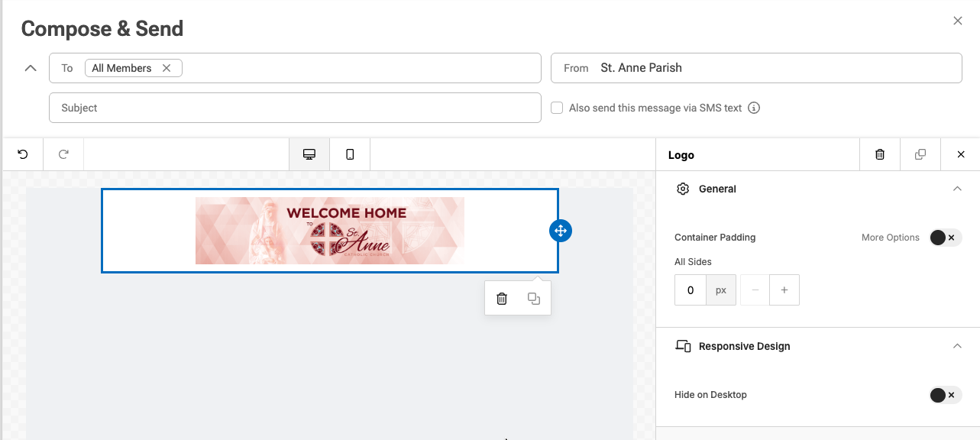Click the blue move handle on logo block
Image resolution: width=980 pixels, height=440 pixels.
tap(560, 231)
